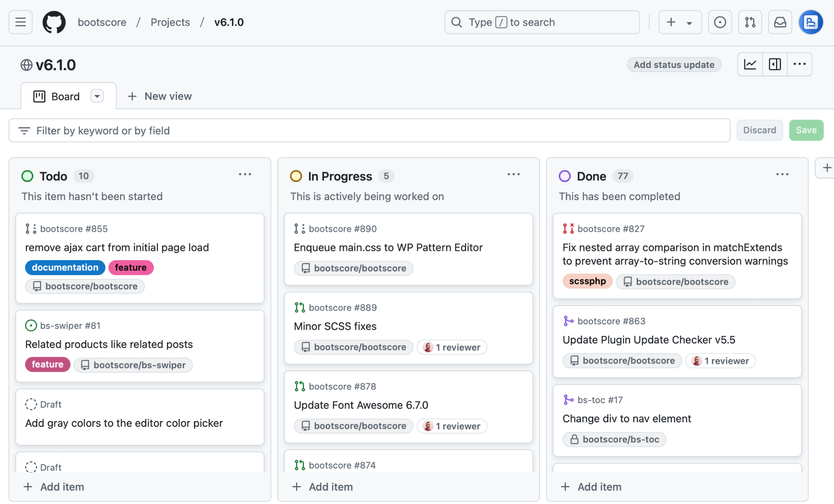This screenshot has height=504, width=834.
Task: Add a new column with plus button
Action: (826, 168)
